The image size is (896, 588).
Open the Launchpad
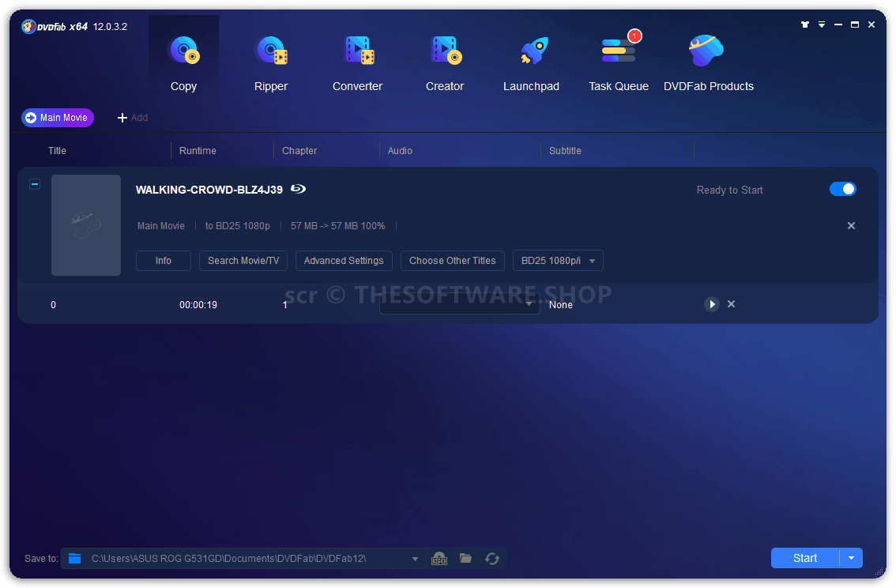[532, 63]
